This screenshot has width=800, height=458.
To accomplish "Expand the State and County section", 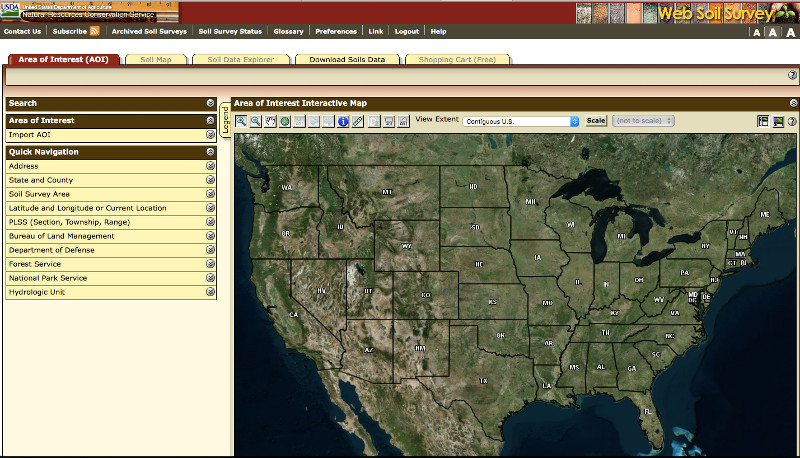I will coord(210,180).
